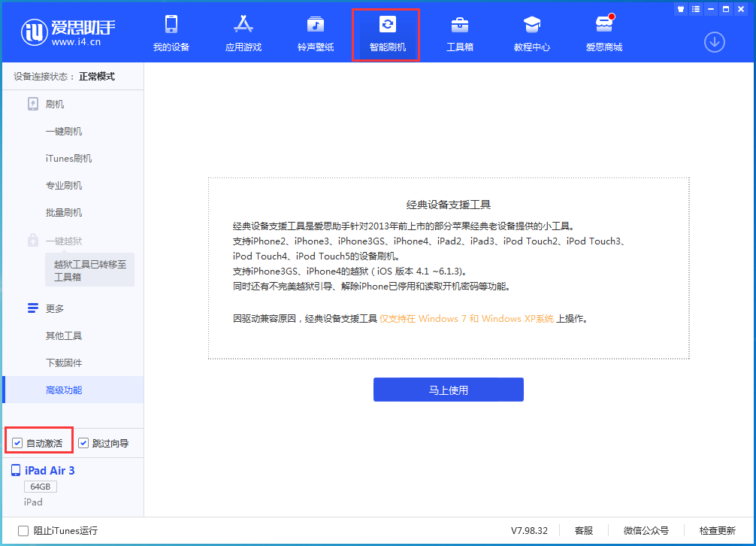Enable 阻止iTunes运行 to block iTunes
The image size is (756, 546).
click(23, 530)
